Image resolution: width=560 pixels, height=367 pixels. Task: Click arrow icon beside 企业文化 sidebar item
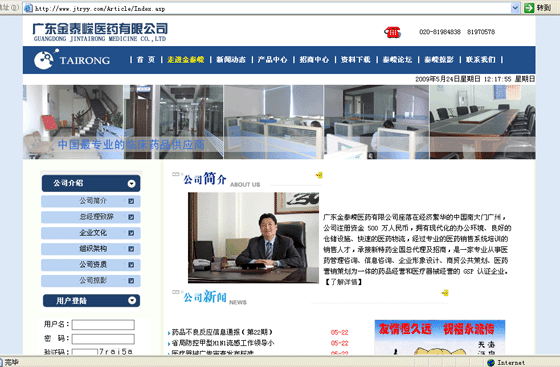131,233
